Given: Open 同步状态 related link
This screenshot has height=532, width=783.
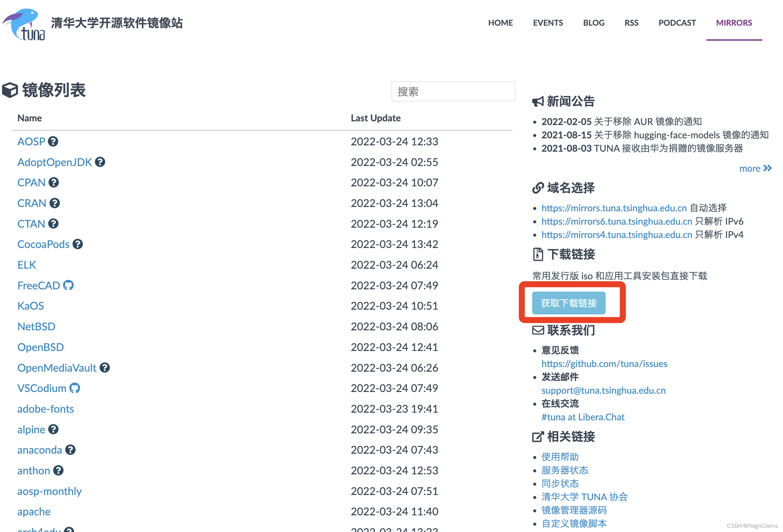Looking at the screenshot, I should coord(560,484).
